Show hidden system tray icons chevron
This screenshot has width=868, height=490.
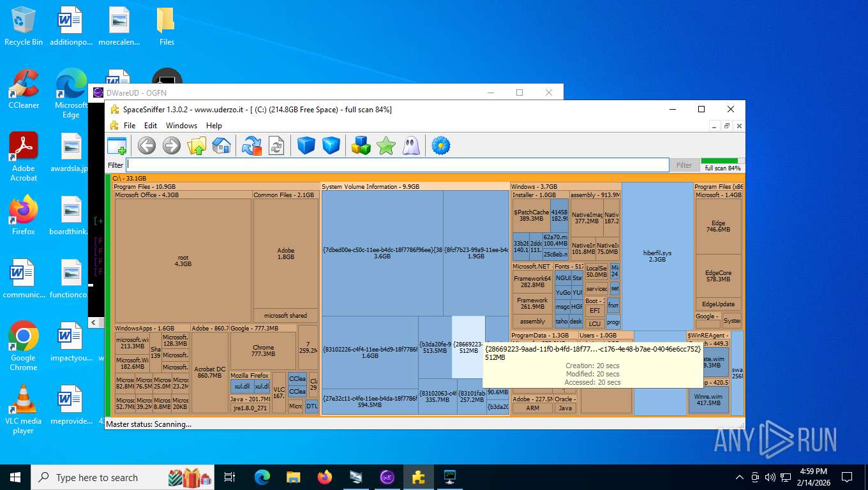point(740,477)
